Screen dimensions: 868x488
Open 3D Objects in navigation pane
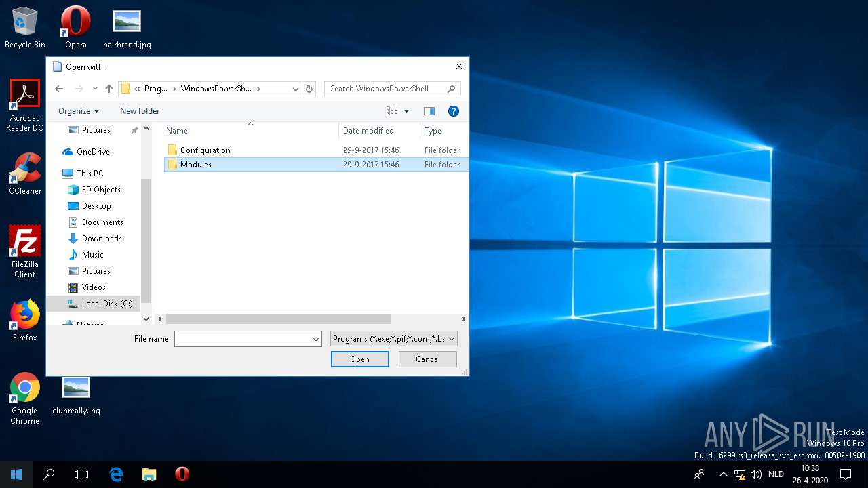click(101, 190)
